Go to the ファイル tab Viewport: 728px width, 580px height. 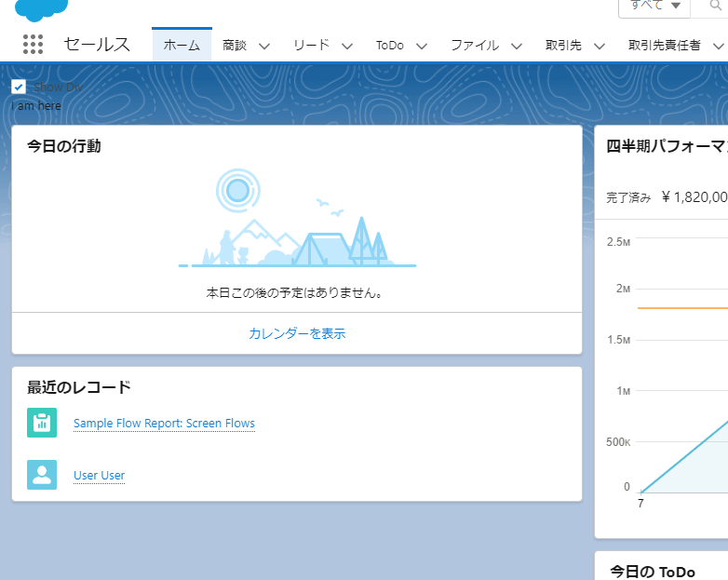point(475,45)
